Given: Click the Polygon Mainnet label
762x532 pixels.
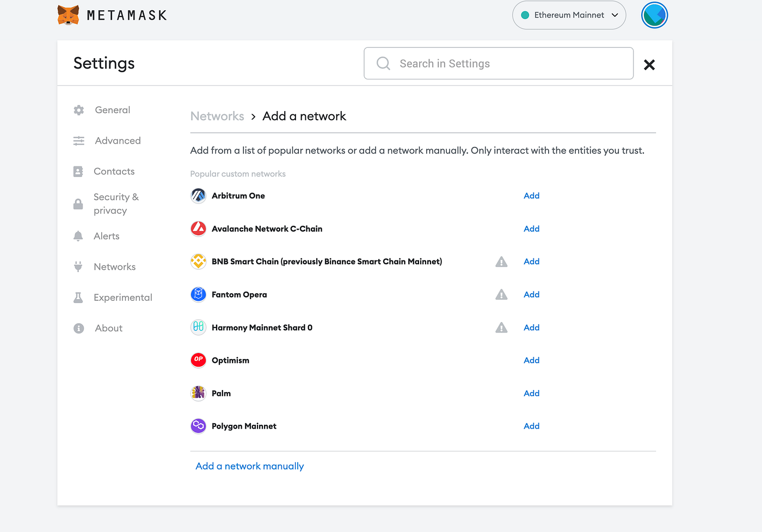Looking at the screenshot, I should click(244, 426).
